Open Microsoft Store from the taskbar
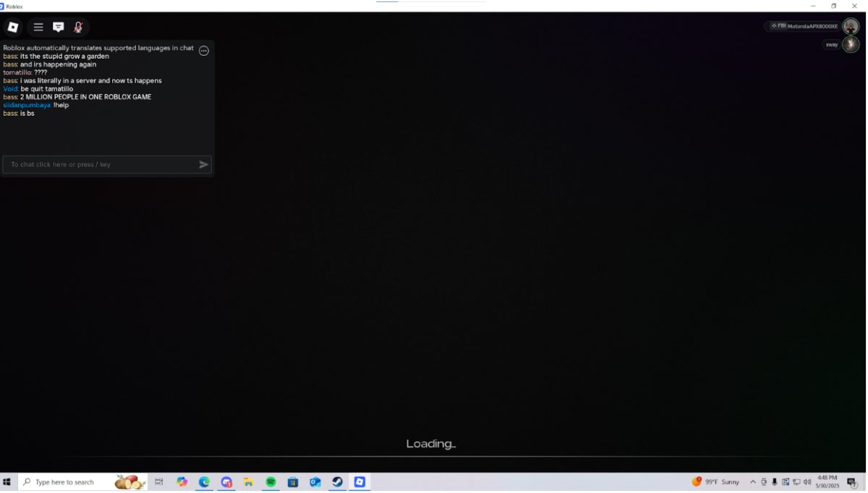This screenshot has width=868, height=493. [x=293, y=482]
